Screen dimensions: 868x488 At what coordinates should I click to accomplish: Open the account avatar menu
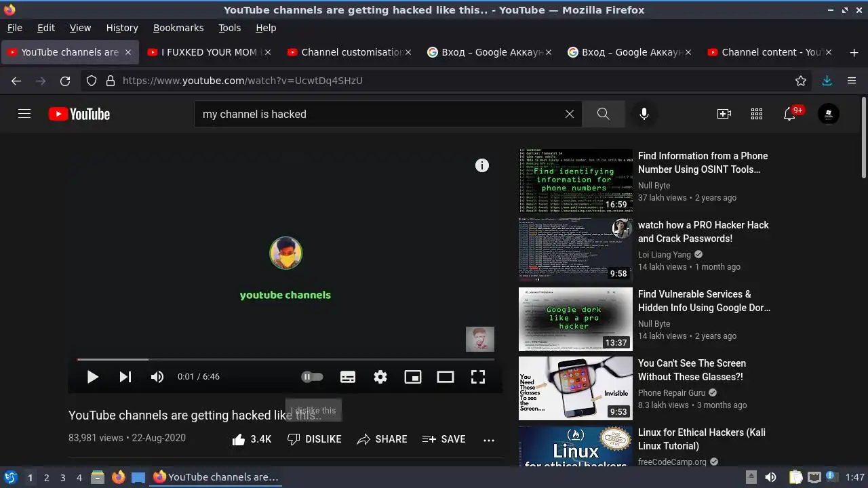point(829,114)
